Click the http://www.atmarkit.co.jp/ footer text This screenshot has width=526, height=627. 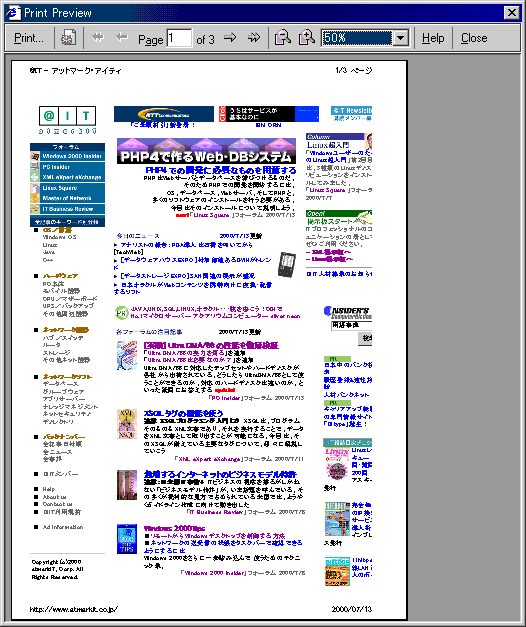pos(74,609)
